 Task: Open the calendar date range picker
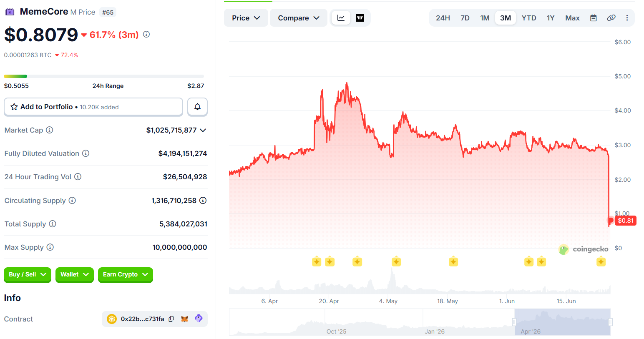pyautogui.click(x=594, y=18)
